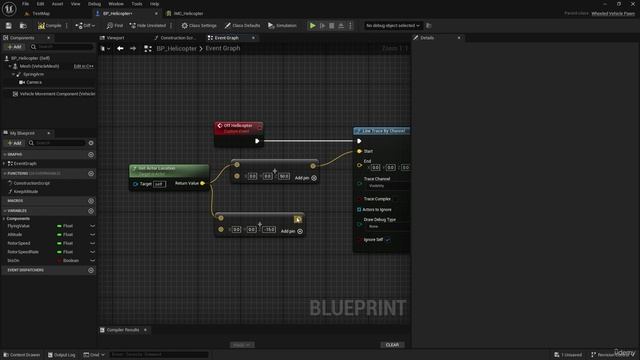Screen dimensions: 640x360
Task: Collapse the Mesh (VehicleMesh) tree item
Action: [10, 66]
